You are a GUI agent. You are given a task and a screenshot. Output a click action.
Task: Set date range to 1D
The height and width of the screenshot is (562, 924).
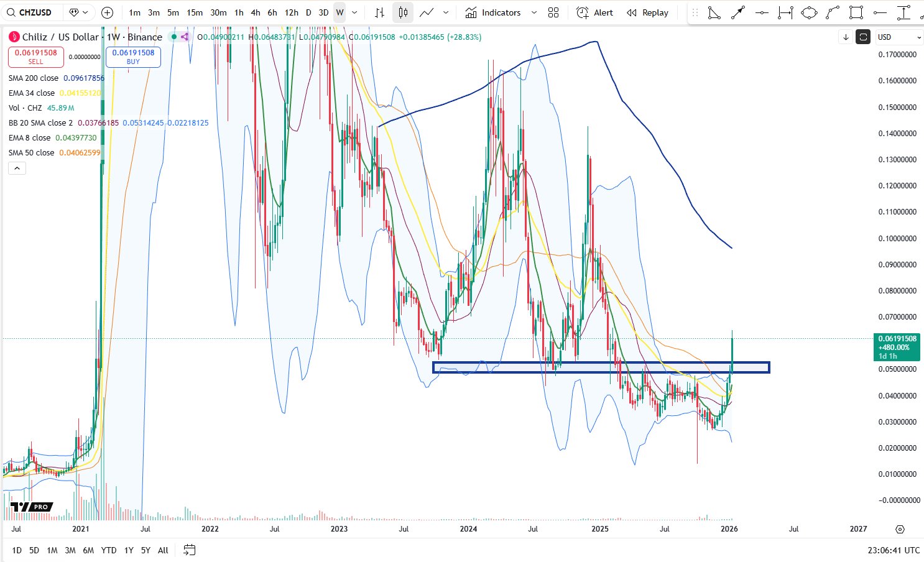coord(17,550)
